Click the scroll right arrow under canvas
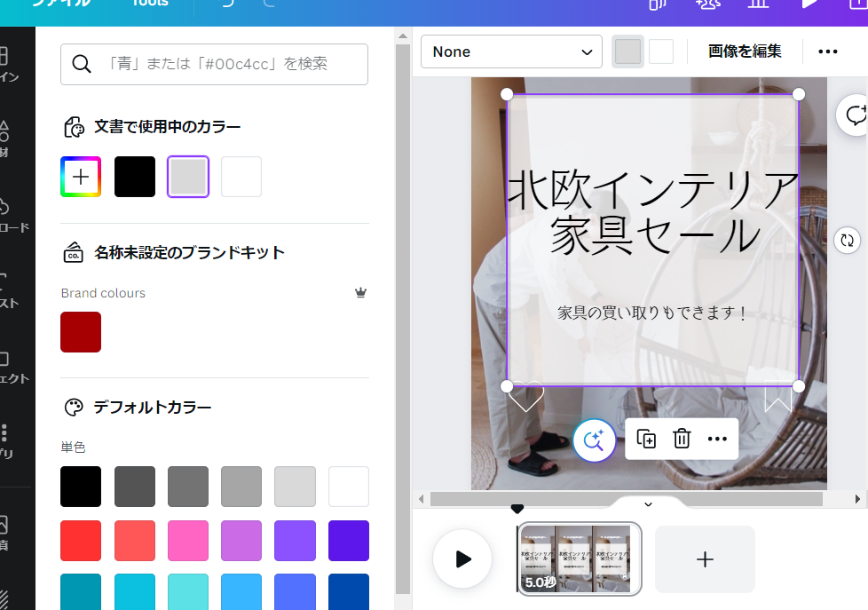The height and width of the screenshot is (610, 868). pyautogui.click(x=857, y=499)
